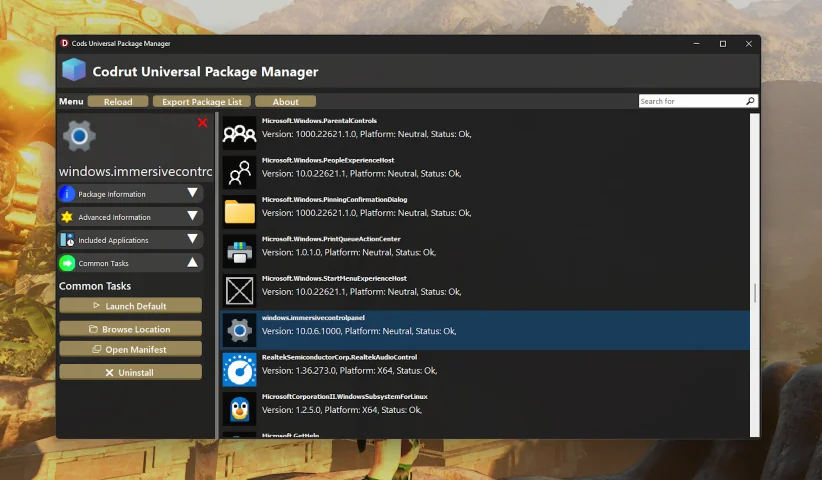The height and width of the screenshot is (480, 822).
Task: Select windows.immersivecontrolpanel name in list
Action: click(313, 318)
